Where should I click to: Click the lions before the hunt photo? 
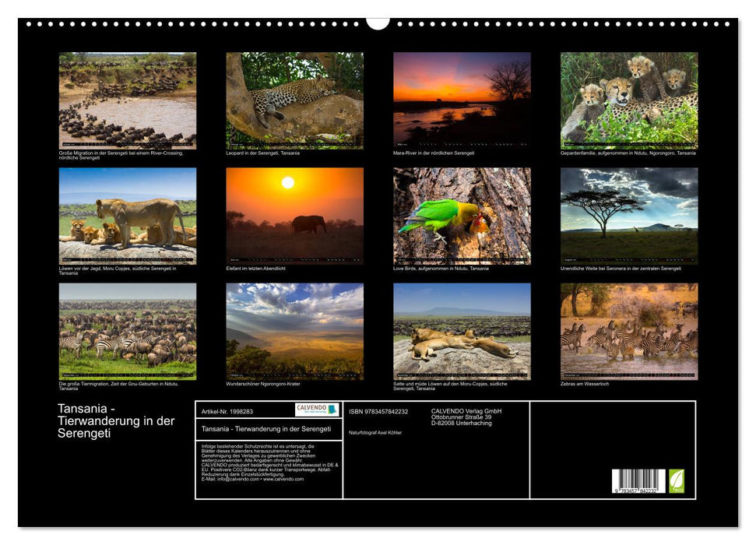pyautogui.click(x=127, y=216)
